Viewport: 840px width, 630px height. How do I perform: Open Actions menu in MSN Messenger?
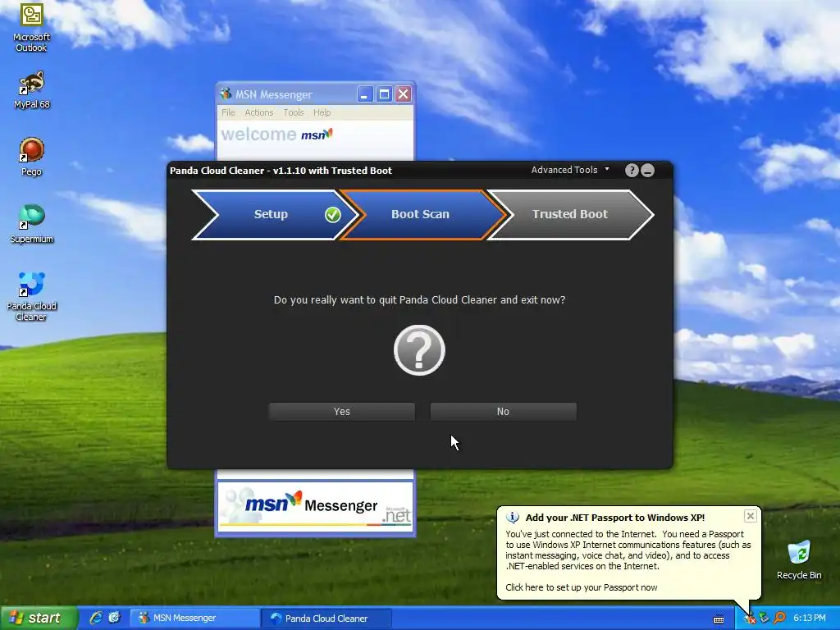point(258,112)
